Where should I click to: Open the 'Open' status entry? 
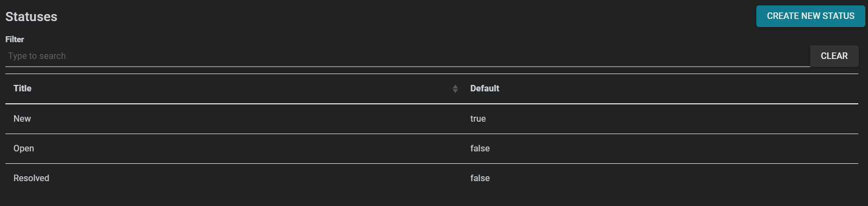(24, 149)
